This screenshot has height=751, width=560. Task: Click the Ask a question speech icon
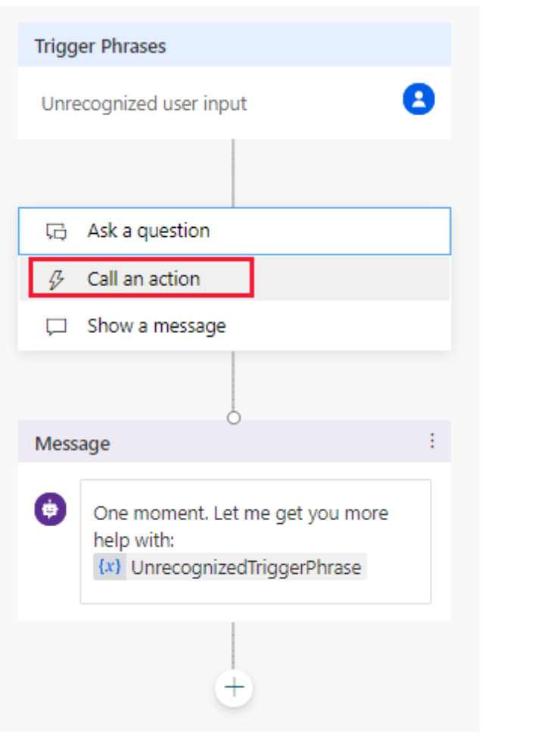(x=56, y=232)
